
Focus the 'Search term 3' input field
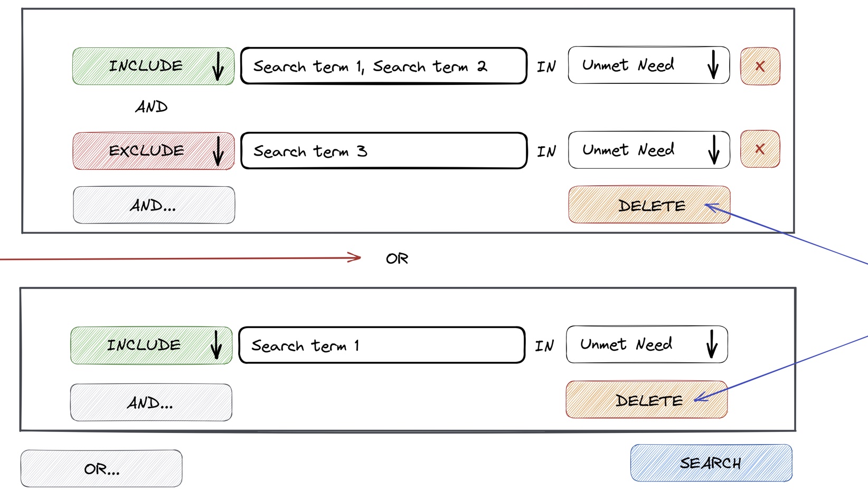click(383, 151)
